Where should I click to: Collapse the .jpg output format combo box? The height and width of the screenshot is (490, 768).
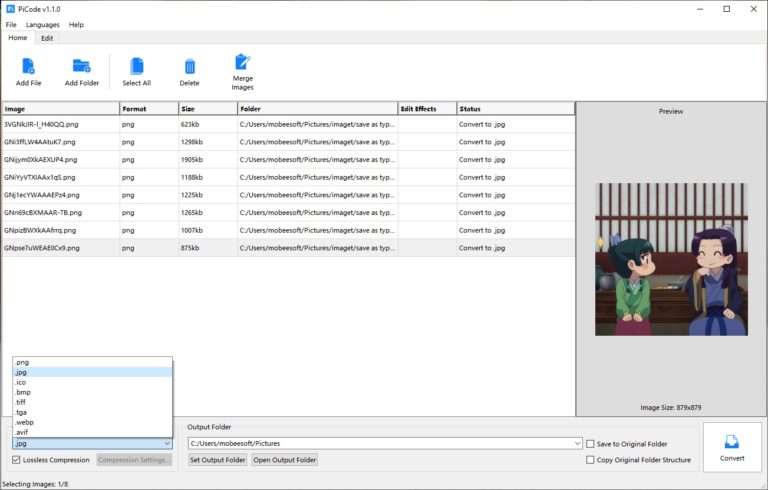click(x=166, y=443)
